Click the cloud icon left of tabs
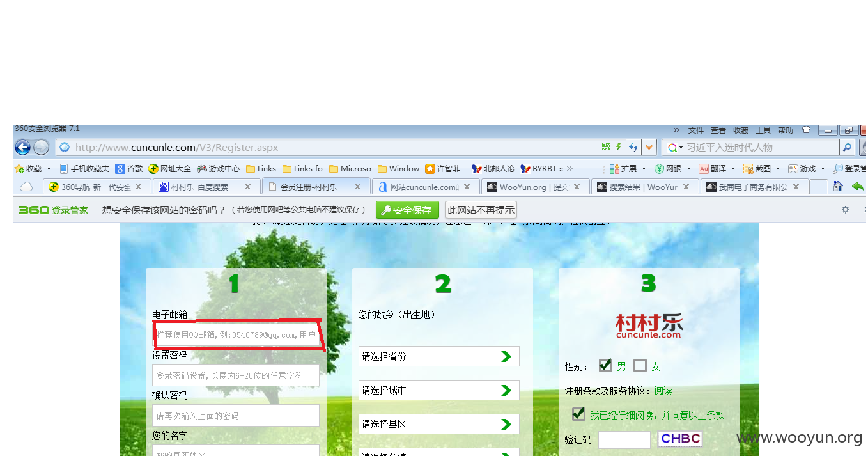The height and width of the screenshot is (456, 868). click(x=26, y=187)
